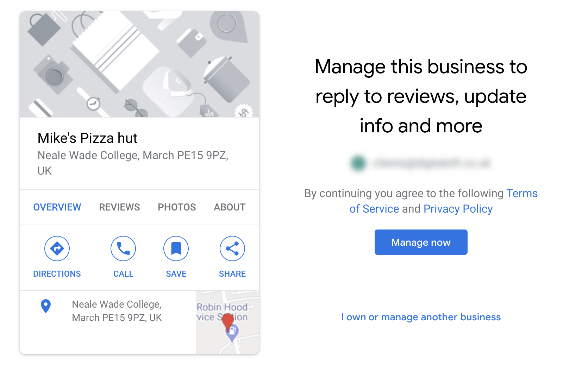Click the blue location pin icon
This screenshot has height=371, width=588.
pos(46,306)
